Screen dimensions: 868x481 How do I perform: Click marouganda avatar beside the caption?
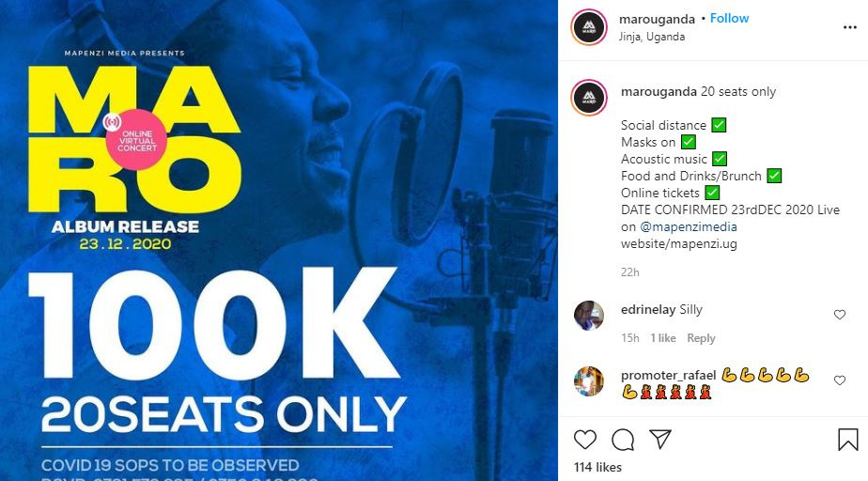point(589,98)
